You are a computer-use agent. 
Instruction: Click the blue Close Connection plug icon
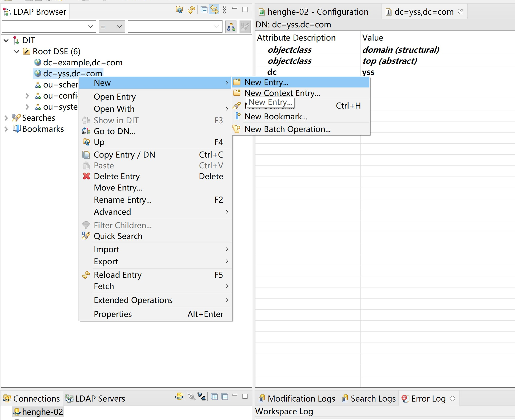tap(202, 397)
